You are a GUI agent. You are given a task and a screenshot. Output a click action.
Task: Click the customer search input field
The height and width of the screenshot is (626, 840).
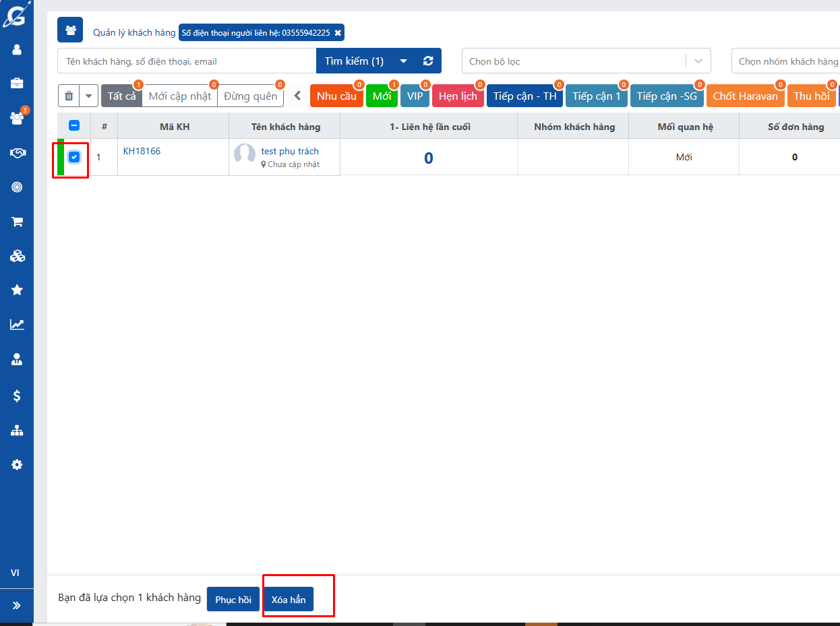[187, 61]
